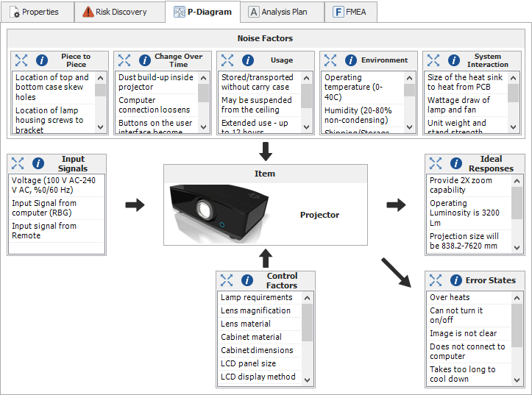Image resolution: width=532 pixels, height=395 pixels.
Task: Expand the Usage noise factor panel
Action: [227, 60]
